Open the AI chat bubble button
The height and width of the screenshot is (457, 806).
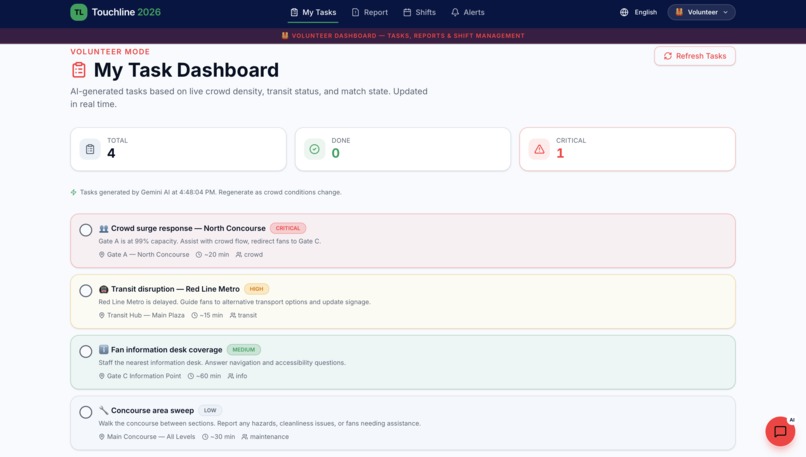pos(780,431)
